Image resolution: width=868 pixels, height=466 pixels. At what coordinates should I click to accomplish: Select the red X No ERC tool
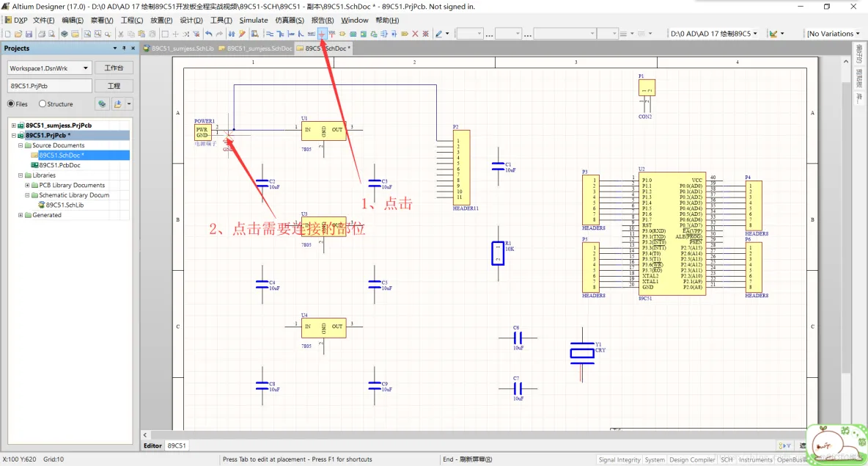click(x=415, y=34)
